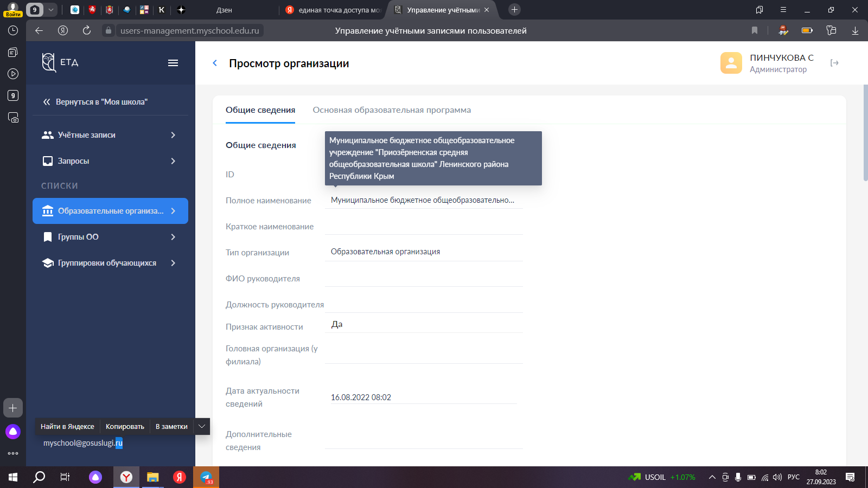Return via Вернуться в "Моя школа"

(96, 102)
